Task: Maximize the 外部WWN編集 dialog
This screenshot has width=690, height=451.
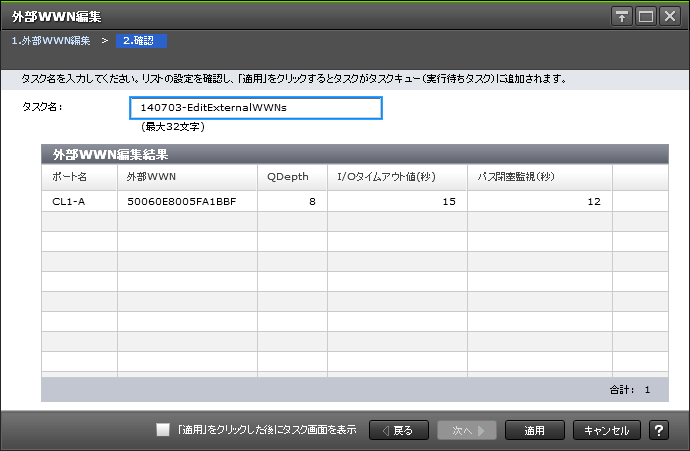Action: click(646, 17)
